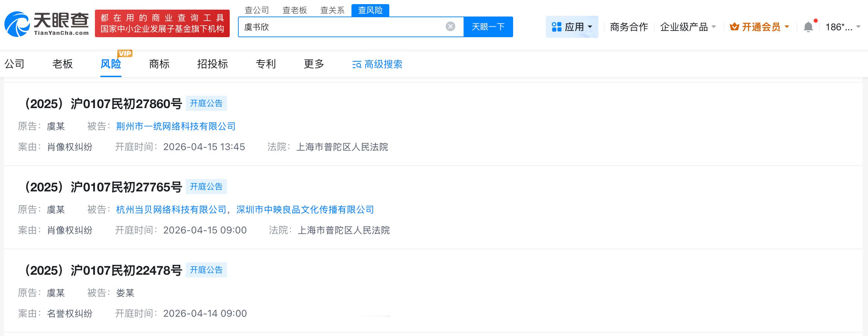Switch to the 风险 results tab

point(111,64)
